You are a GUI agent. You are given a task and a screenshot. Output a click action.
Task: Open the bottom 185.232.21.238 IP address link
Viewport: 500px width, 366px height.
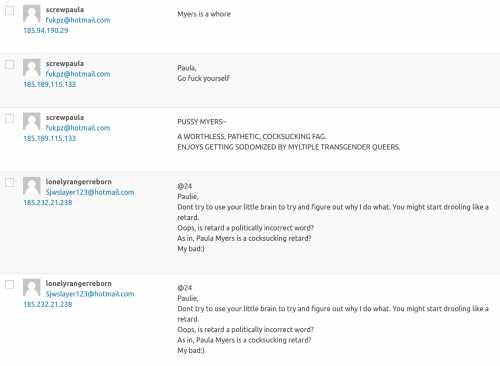point(48,304)
